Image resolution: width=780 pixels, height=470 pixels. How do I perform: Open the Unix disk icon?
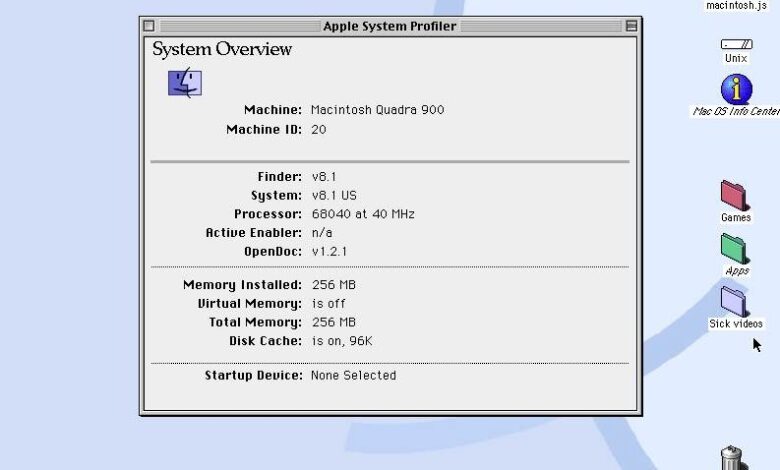click(737, 44)
